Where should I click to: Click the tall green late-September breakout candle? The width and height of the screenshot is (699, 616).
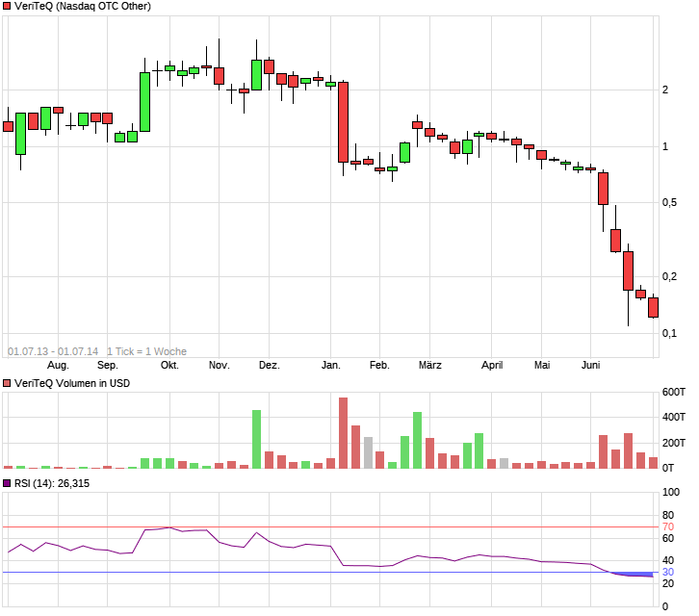(144, 102)
